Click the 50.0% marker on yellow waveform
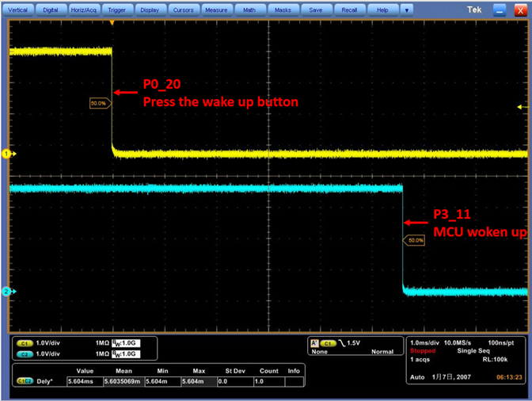The width and height of the screenshot is (532, 401). point(100,103)
